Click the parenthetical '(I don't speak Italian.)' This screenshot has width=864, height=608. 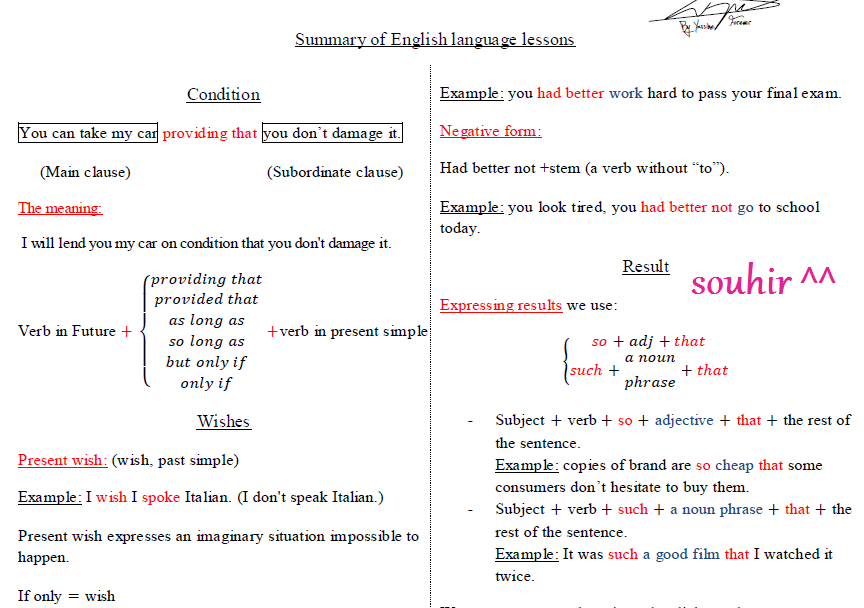click(310, 497)
